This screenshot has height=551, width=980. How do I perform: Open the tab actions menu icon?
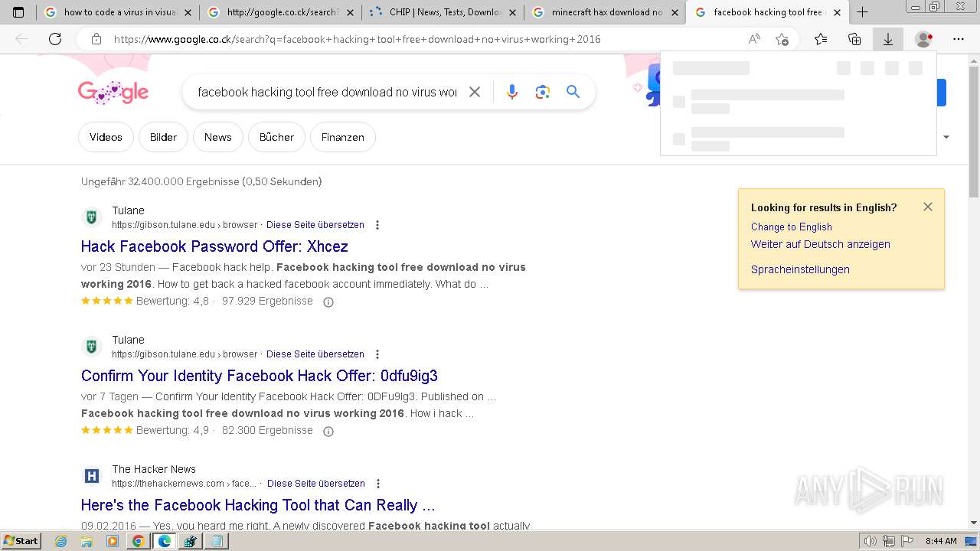(x=18, y=12)
